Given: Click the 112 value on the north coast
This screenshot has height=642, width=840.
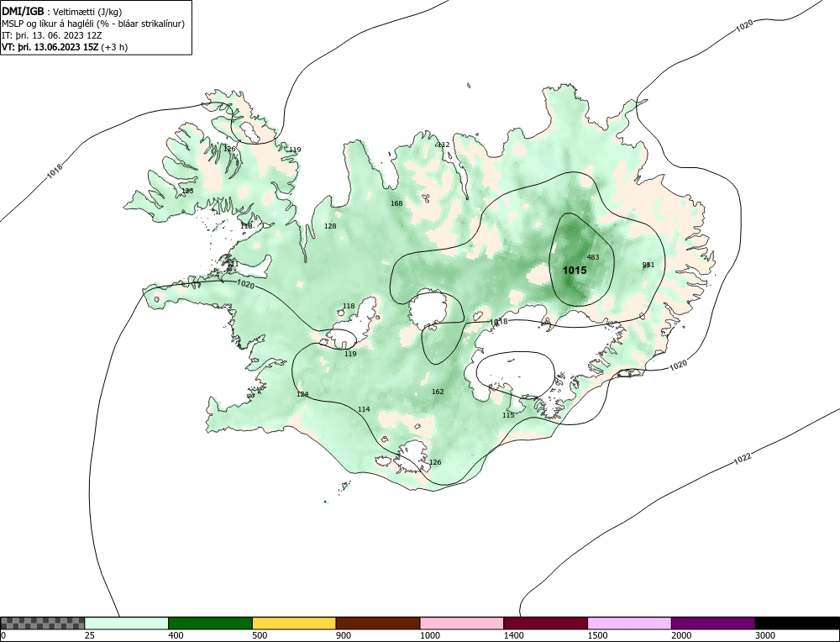Looking at the screenshot, I should [444, 145].
